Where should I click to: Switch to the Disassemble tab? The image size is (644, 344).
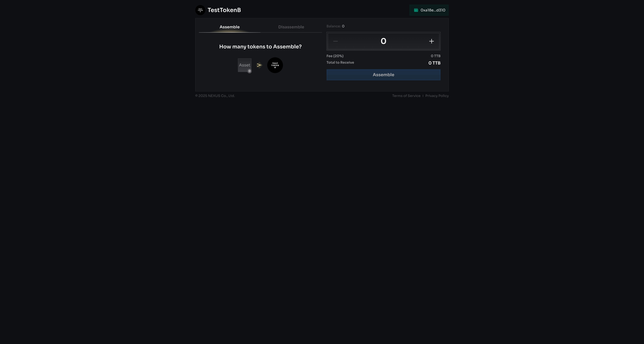[x=291, y=27]
